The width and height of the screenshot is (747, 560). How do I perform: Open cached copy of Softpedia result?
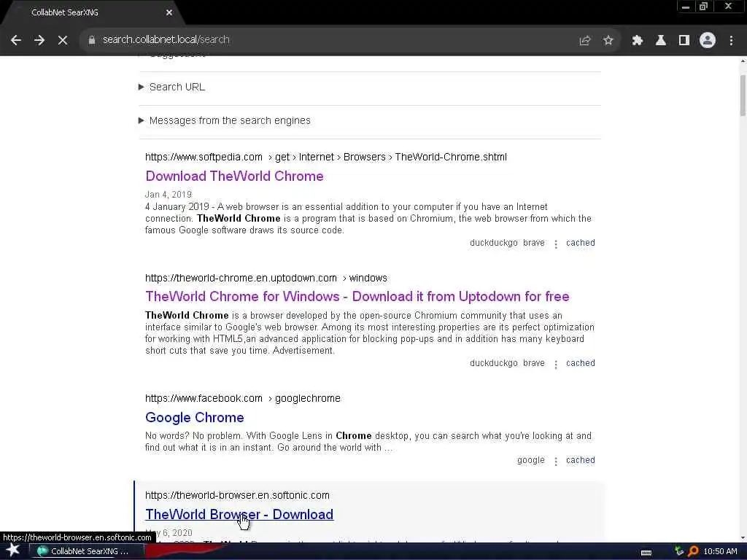[580, 243]
